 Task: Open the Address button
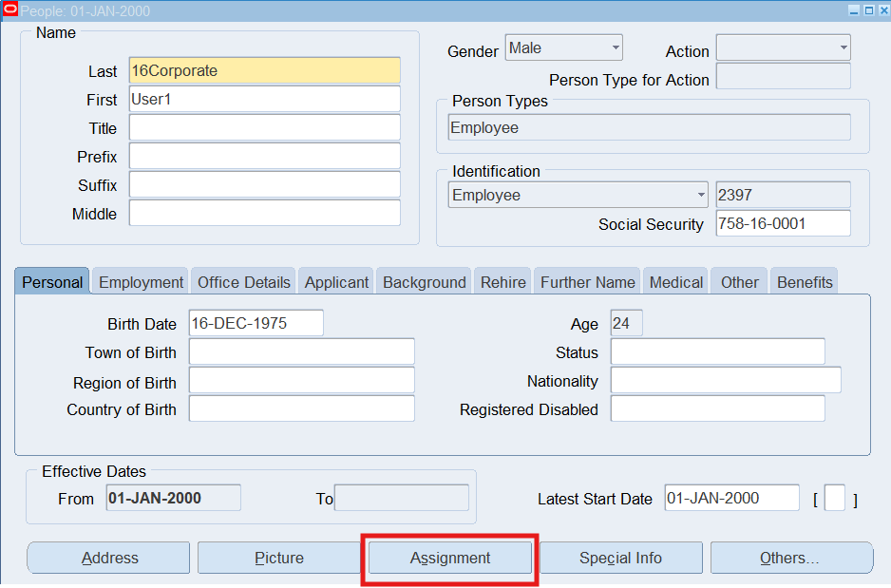[x=109, y=559]
